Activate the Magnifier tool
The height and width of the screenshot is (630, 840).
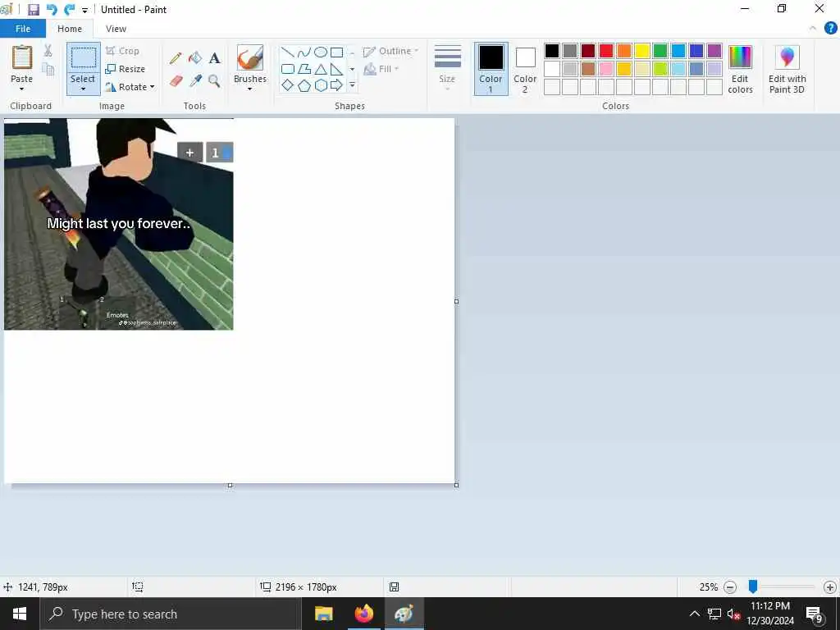pyautogui.click(x=214, y=81)
